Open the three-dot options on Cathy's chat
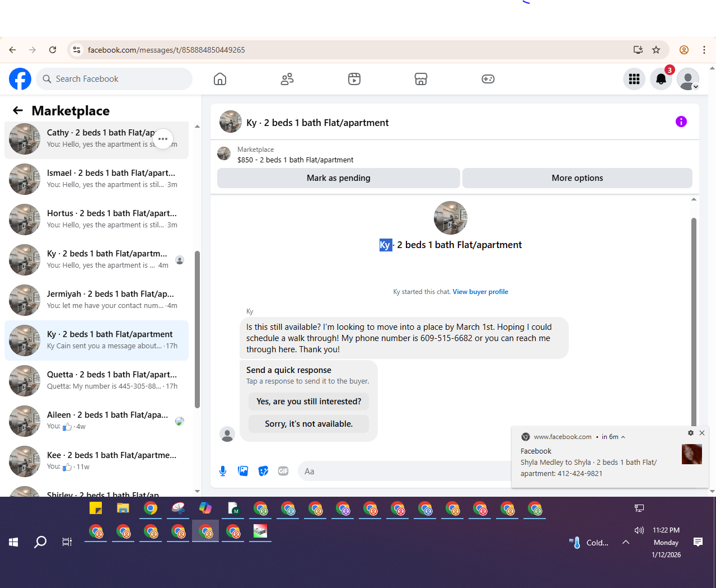Screen dimensions: 716x588 click(163, 138)
